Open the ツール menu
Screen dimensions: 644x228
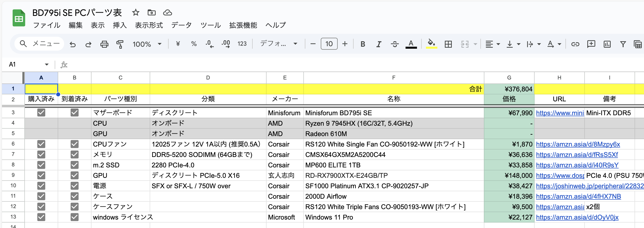pyautogui.click(x=211, y=25)
